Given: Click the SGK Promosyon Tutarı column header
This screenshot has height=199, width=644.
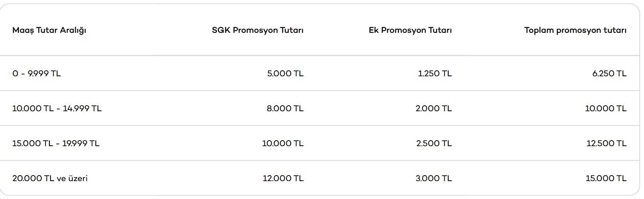Looking at the screenshot, I should [258, 30].
